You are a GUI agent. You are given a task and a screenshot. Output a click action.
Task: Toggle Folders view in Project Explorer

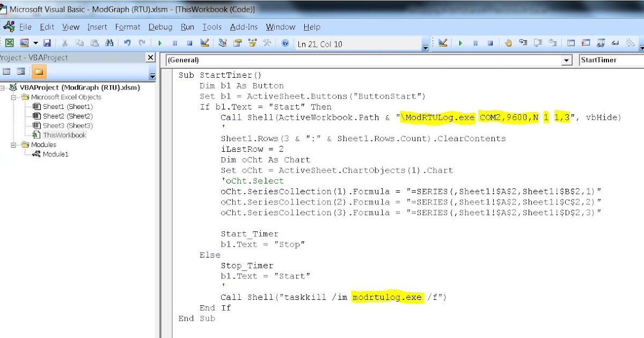pyautogui.click(x=39, y=71)
